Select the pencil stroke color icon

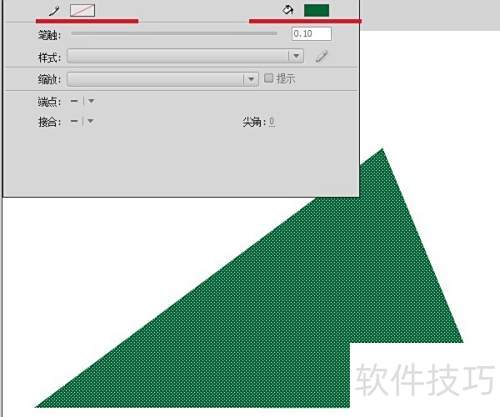[54, 11]
